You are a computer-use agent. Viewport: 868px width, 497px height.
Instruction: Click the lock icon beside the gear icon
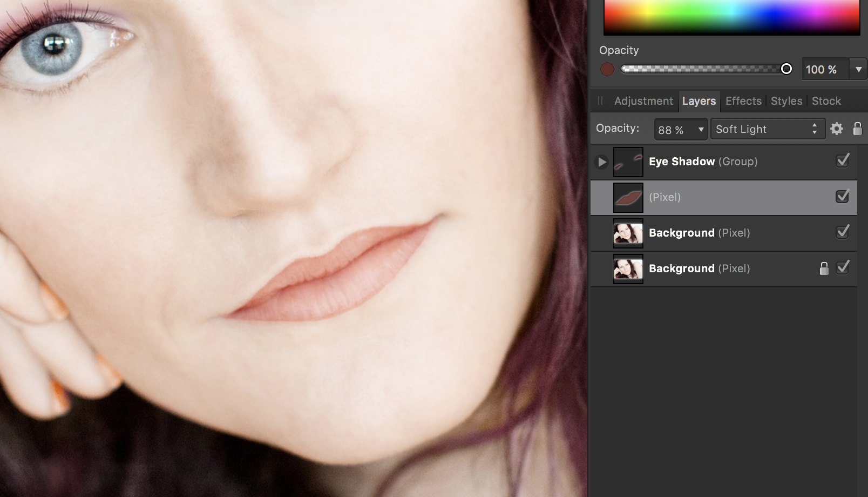coord(857,129)
